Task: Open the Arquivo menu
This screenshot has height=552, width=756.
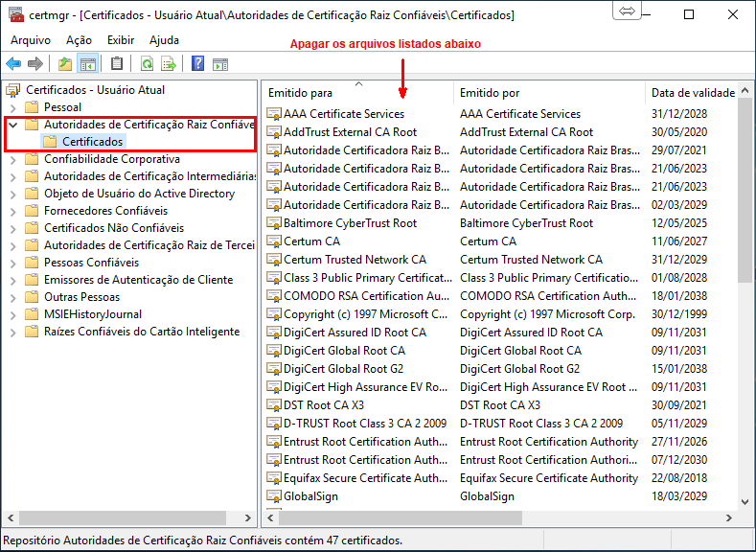Action: coord(31,40)
